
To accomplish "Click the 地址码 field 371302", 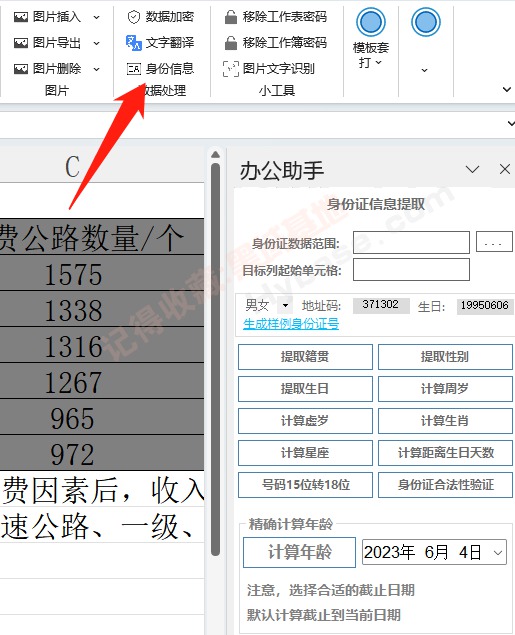I will (381, 305).
